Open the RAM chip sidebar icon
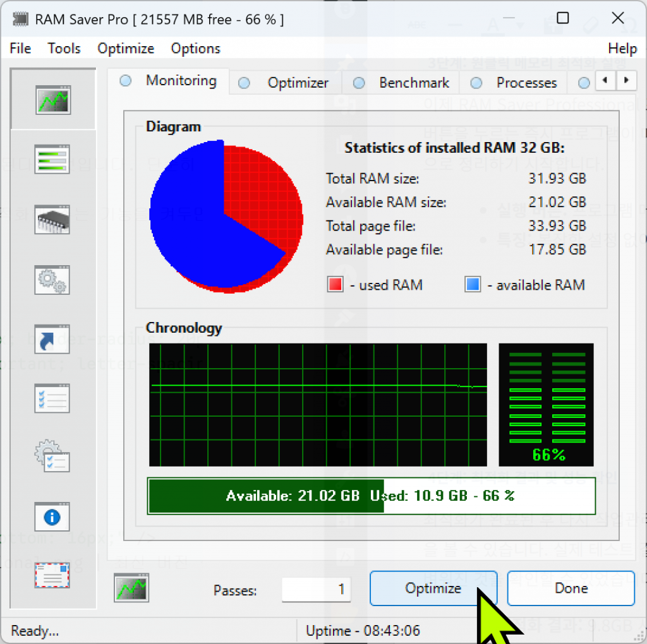 point(52,219)
